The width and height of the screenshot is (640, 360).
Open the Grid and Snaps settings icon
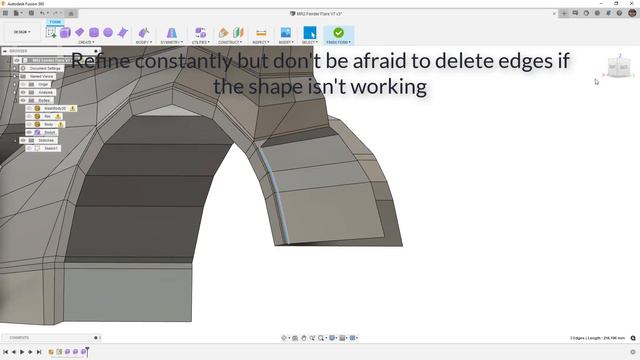coord(343,338)
